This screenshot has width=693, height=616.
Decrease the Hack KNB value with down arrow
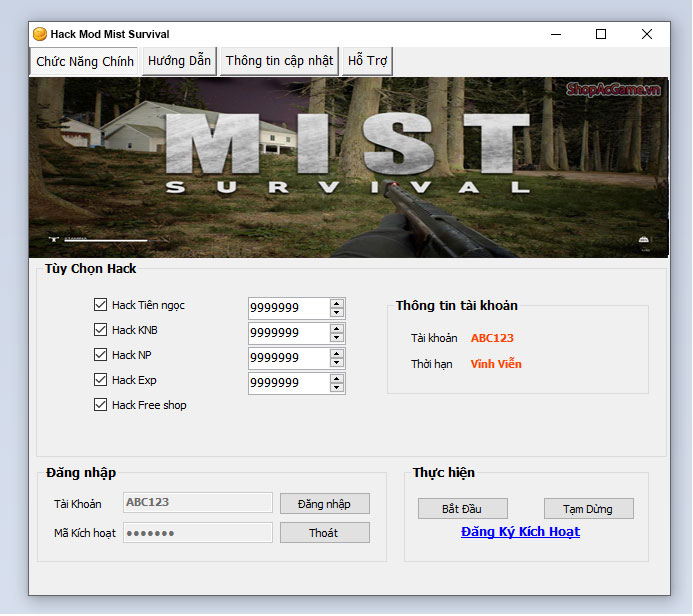337,338
